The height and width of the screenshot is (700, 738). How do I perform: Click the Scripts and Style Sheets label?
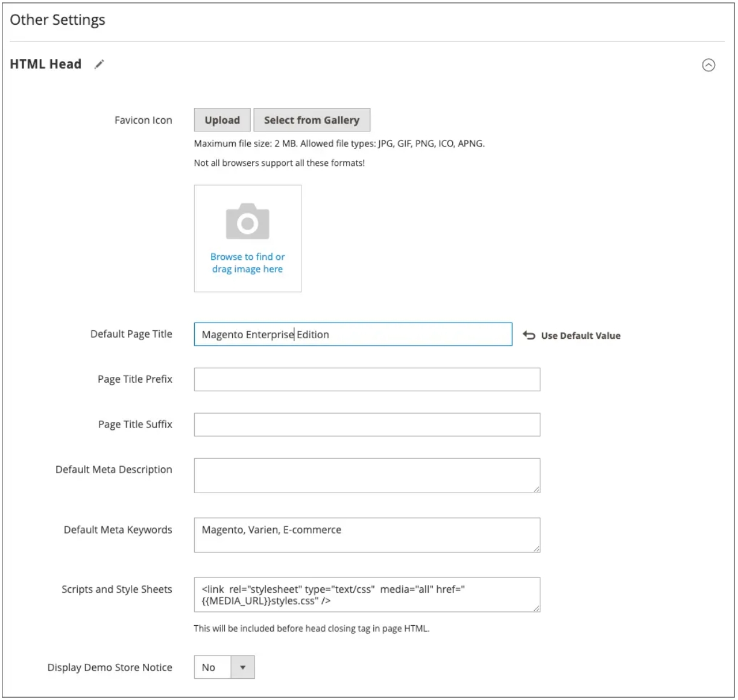pyautogui.click(x=117, y=589)
